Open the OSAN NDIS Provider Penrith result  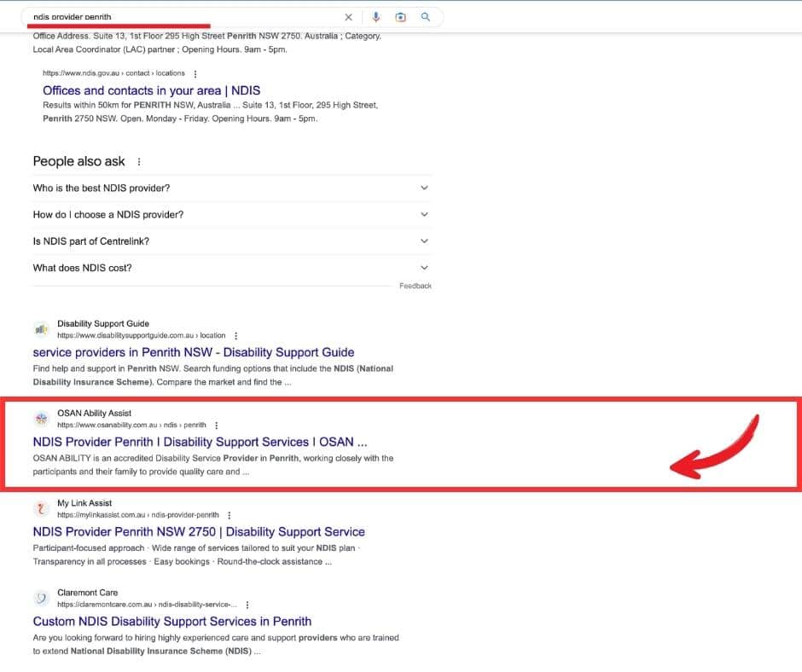tap(200, 442)
